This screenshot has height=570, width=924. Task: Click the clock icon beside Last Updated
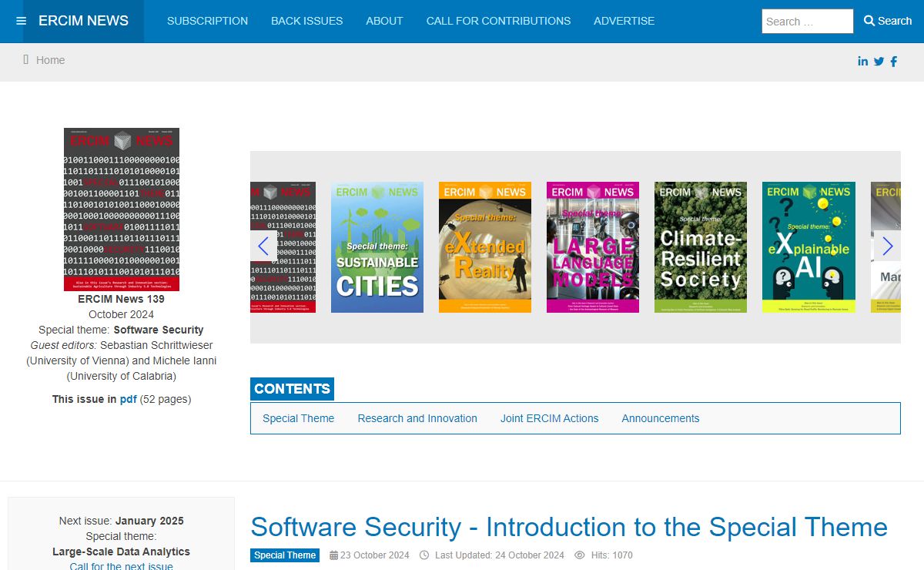tap(425, 555)
